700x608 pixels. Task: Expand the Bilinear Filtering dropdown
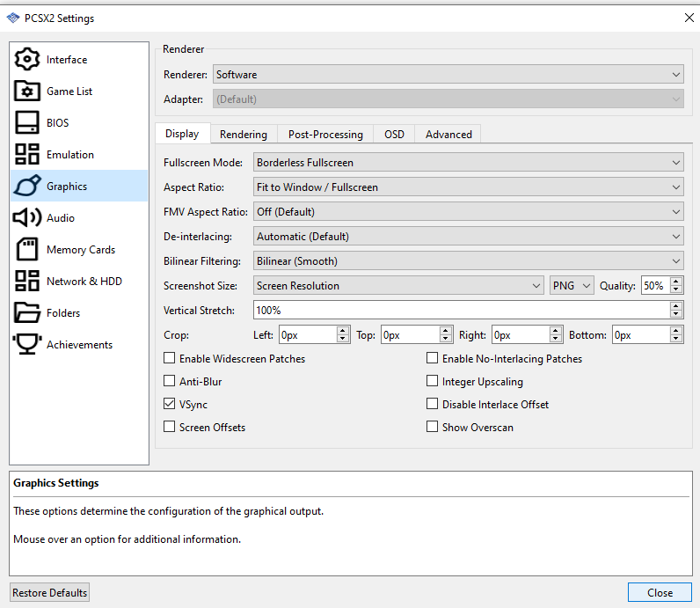click(469, 260)
